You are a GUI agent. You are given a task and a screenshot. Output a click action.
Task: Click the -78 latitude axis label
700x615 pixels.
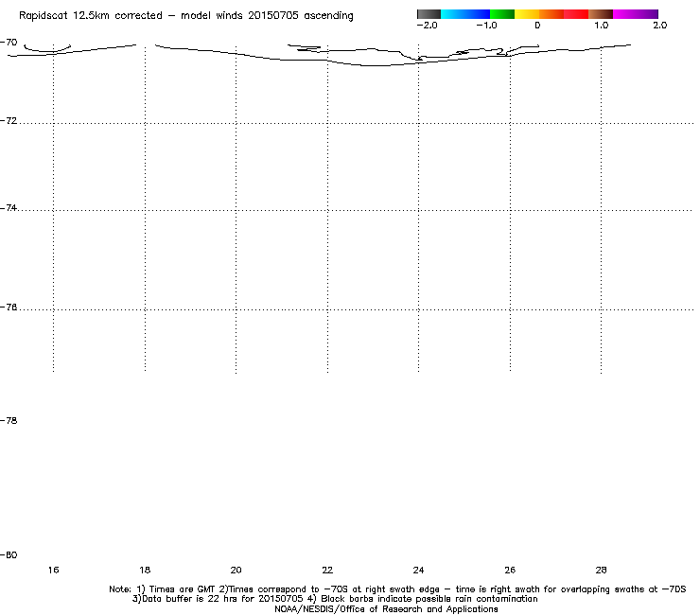pos(9,421)
